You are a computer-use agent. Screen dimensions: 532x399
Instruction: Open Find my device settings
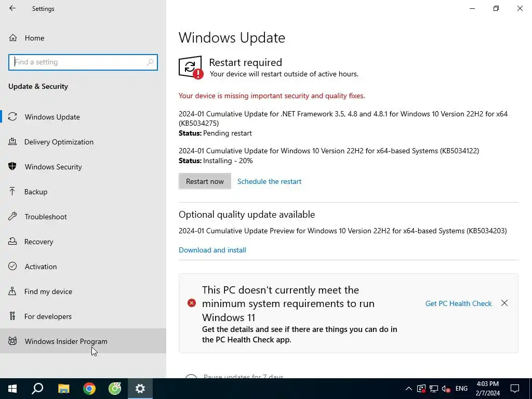83,291
